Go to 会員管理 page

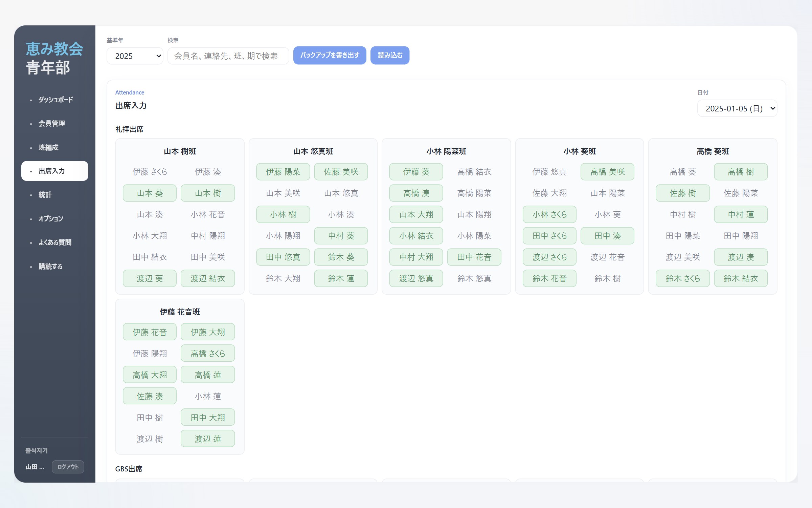coord(55,124)
